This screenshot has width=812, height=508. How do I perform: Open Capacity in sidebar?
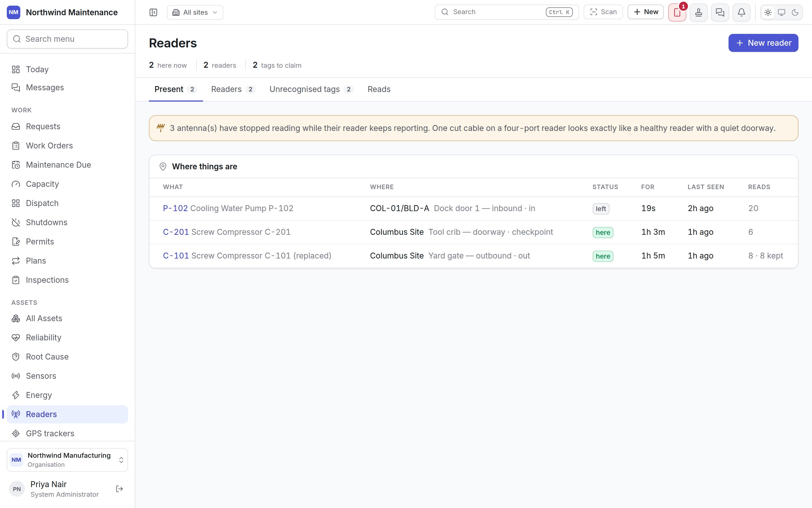[67, 184]
